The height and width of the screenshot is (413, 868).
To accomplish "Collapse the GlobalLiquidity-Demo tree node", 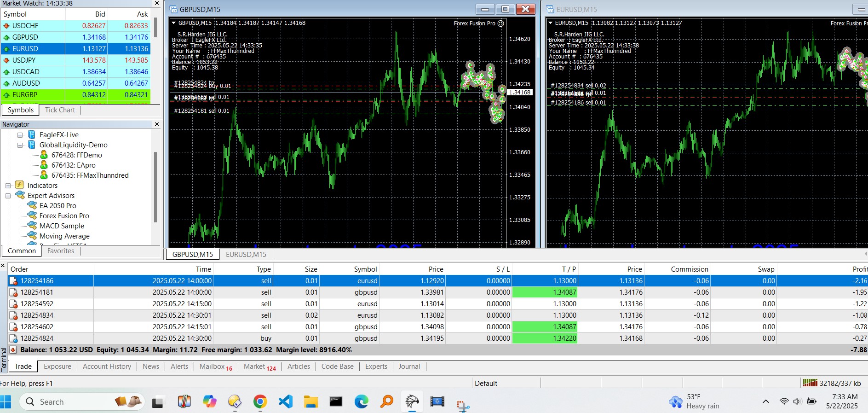I will click(20, 145).
